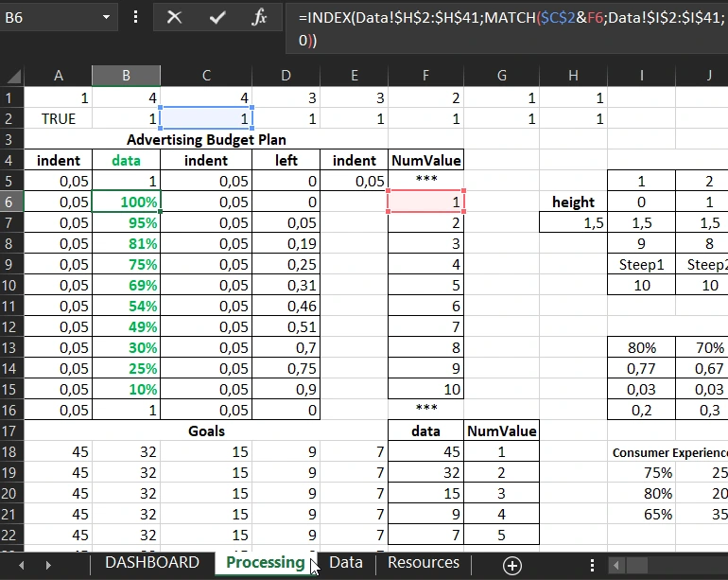This screenshot has height=580, width=728.
Task: Select the Processing sheet tab
Action: tap(265, 562)
